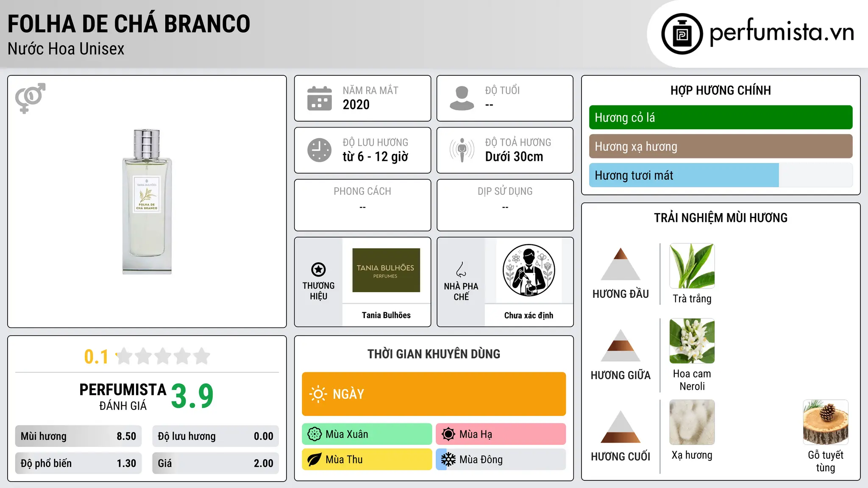
Task: Select the Gỗ tuyết tùng note image
Action: click(826, 422)
